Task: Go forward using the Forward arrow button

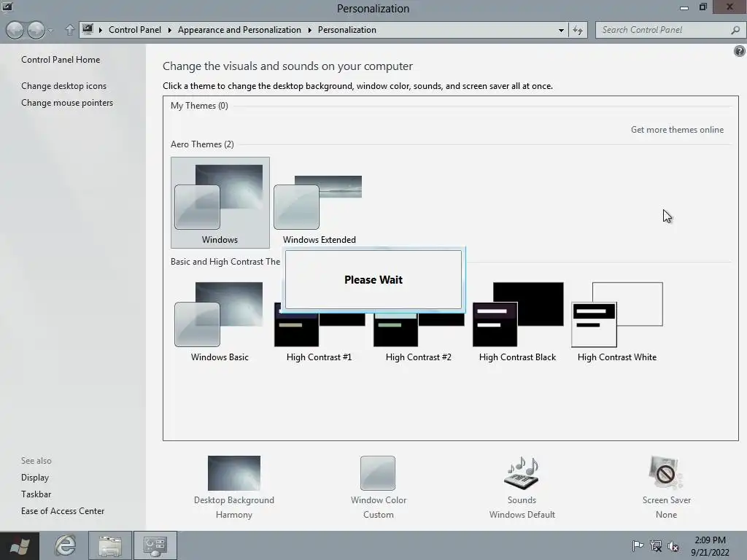Action: (36, 30)
